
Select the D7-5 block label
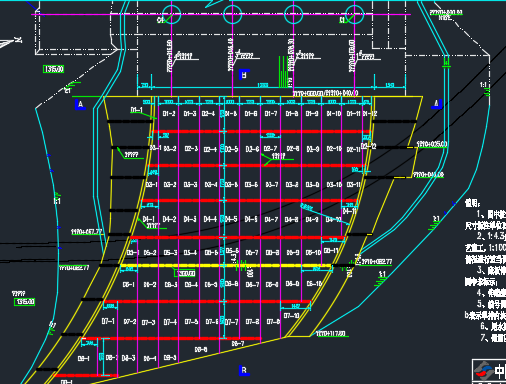pyautogui.click(x=191, y=322)
